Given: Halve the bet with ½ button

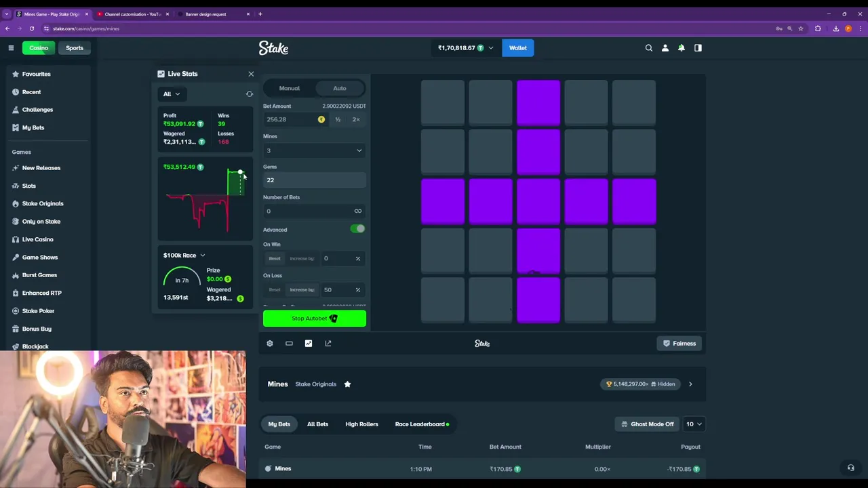Looking at the screenshot, I should pos(338,119).
